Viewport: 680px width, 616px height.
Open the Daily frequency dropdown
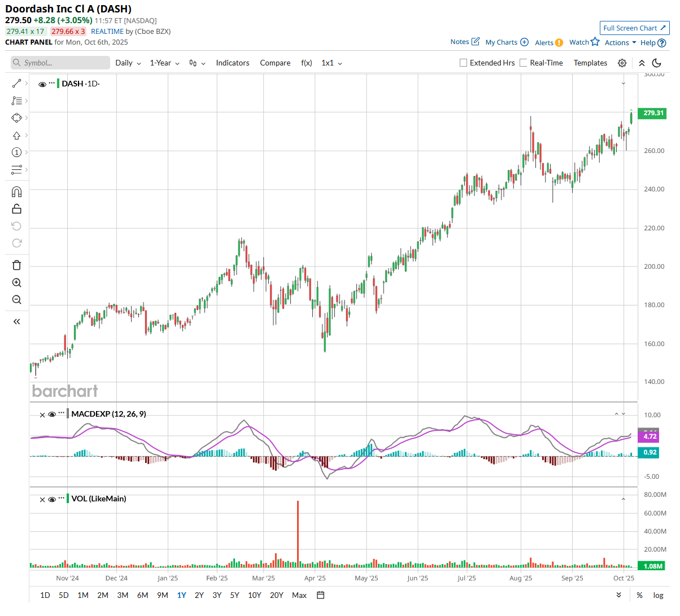[x=128, y=63]
